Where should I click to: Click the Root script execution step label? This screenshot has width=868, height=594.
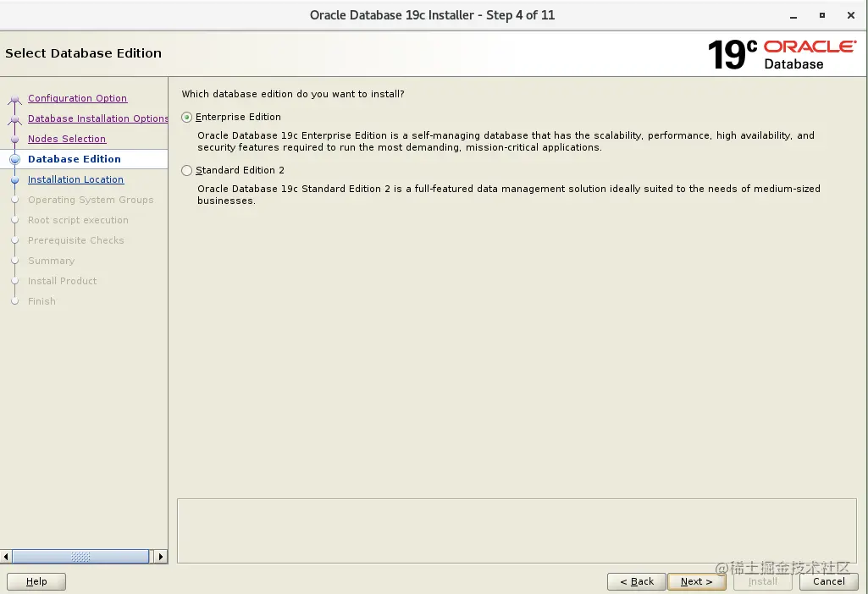[78, 220]
